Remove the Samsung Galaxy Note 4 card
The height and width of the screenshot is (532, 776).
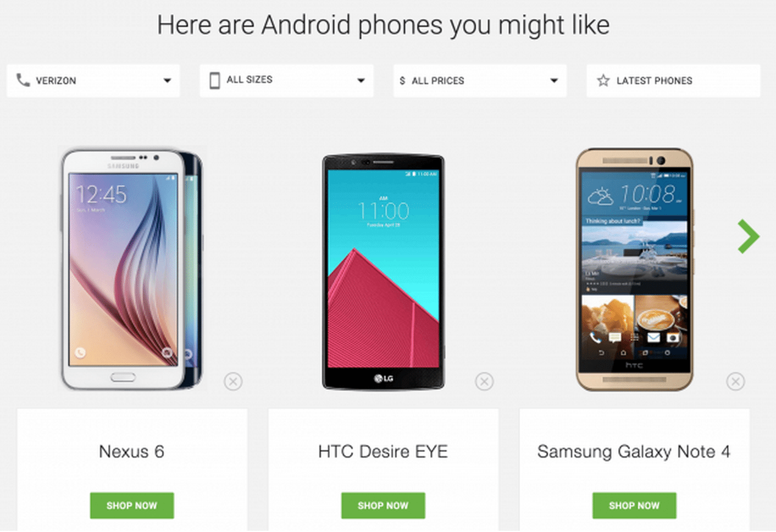pos(736,382)
